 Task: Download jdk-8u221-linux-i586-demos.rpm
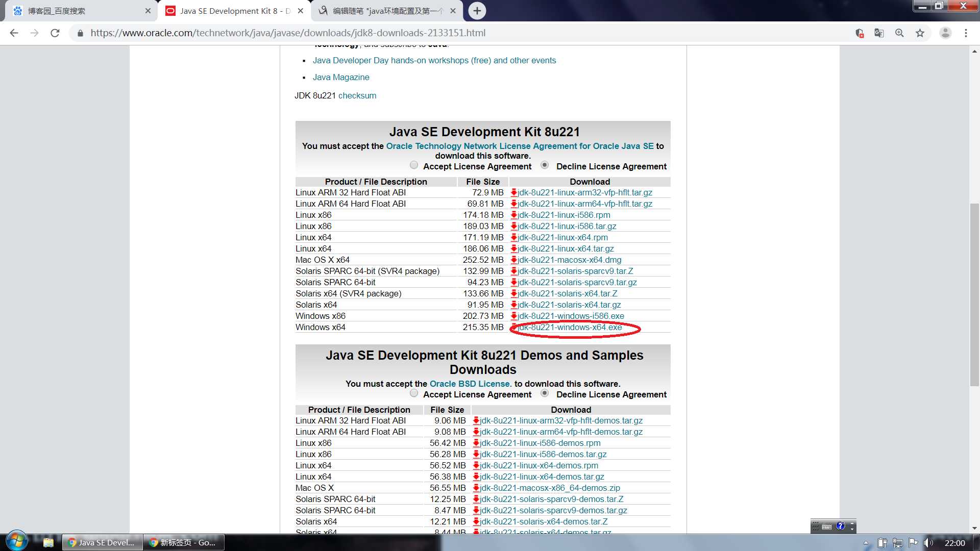click(x=540, y=443)
